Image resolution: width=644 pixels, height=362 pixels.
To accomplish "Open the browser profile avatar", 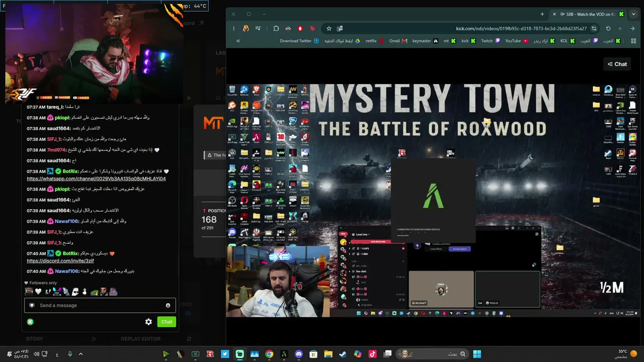I will (x=246, y=29).
